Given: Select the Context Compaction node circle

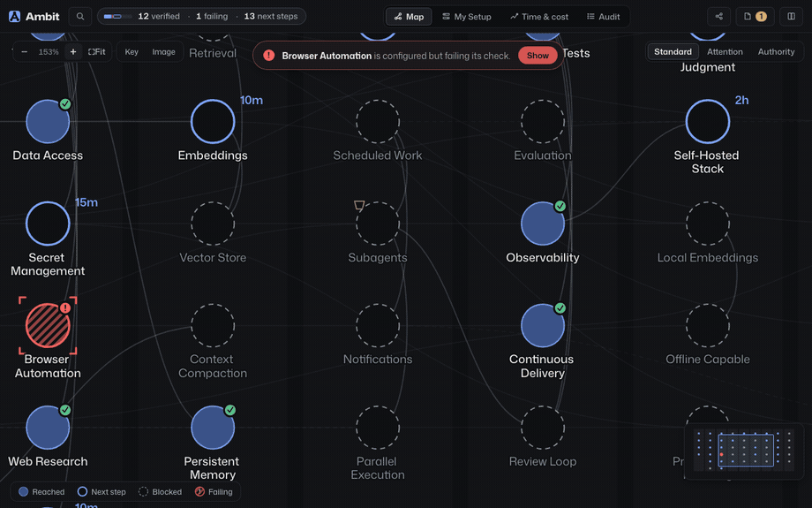Looking at the screenshot, I should pos(213,325).
